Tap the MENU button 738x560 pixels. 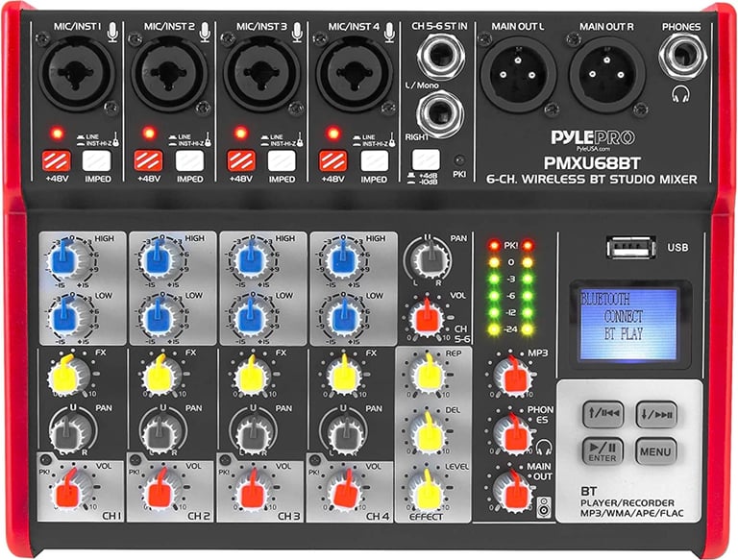tap(656, 450)
